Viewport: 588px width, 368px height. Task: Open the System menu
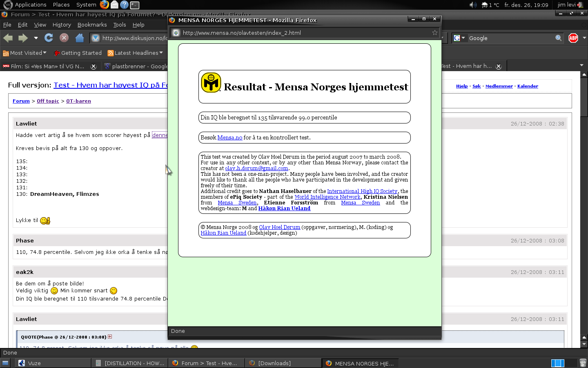[x=86, y=5]
